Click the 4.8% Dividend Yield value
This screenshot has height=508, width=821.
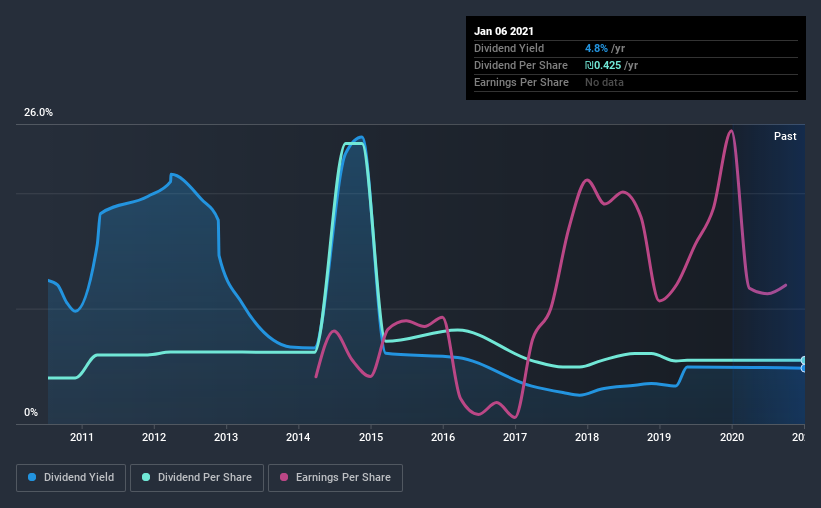tap(596, 48)
